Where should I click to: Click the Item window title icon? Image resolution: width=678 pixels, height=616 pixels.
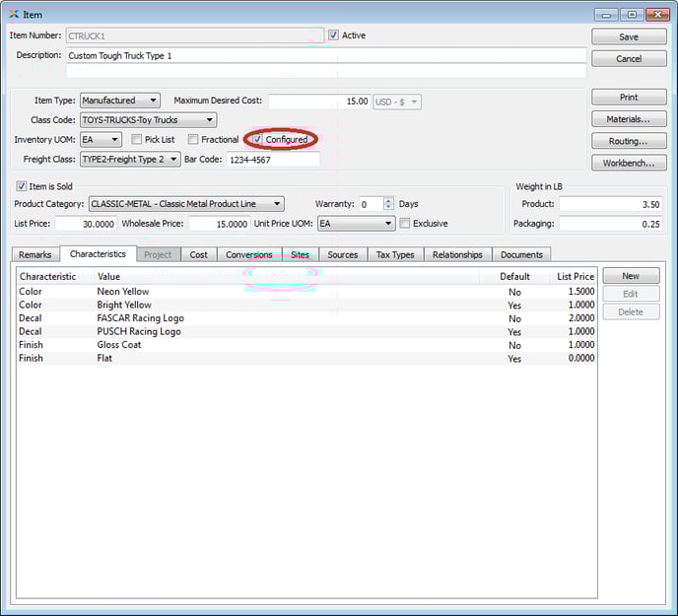(x=13, y=14)
